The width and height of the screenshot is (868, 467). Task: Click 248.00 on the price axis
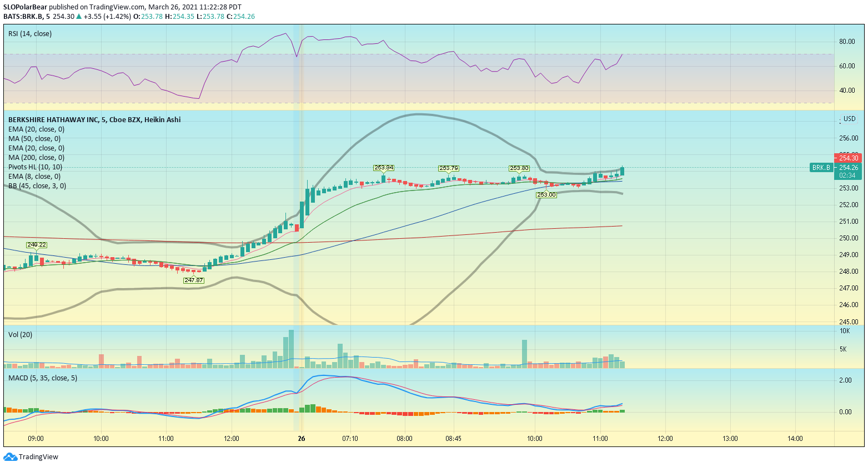849,272
